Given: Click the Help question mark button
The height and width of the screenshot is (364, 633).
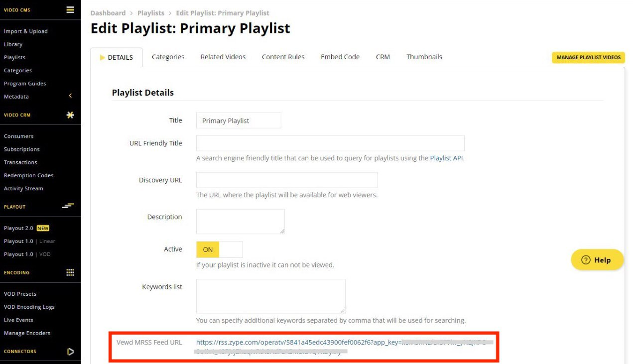Looking at the screenshot, I should (x=597, y=260).
